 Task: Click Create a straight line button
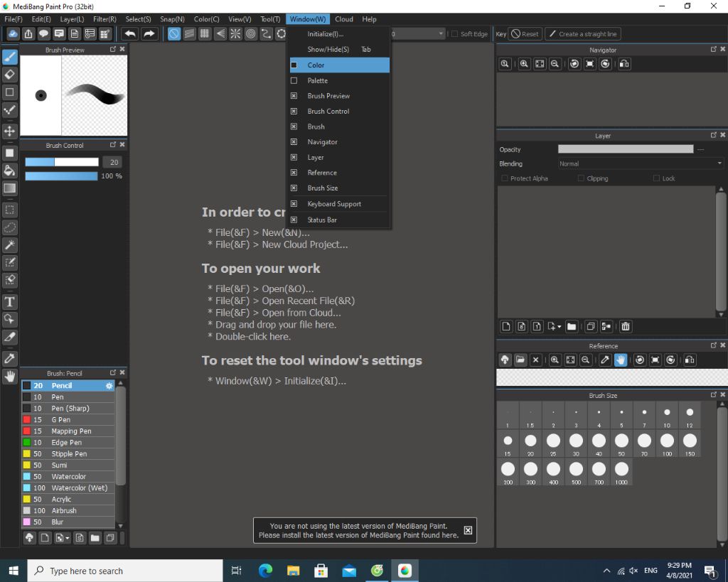(583, 34)
